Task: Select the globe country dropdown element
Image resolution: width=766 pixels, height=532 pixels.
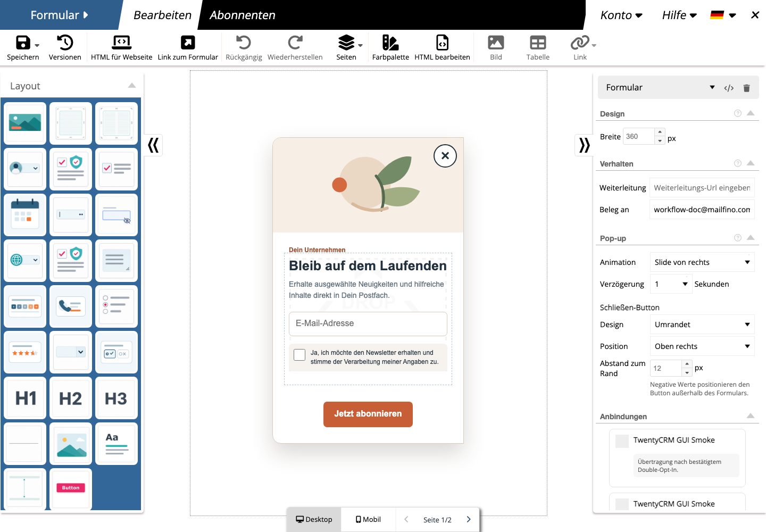Action: [25, 260]
